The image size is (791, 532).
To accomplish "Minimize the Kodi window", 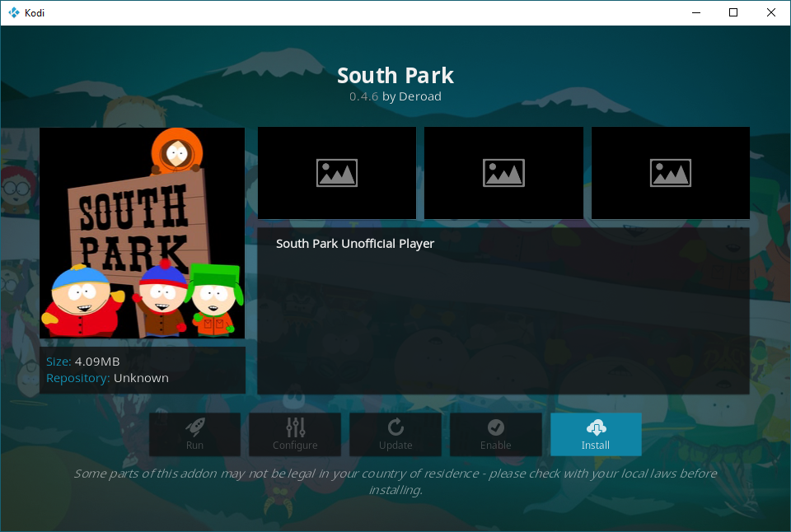I will (696, 12).
